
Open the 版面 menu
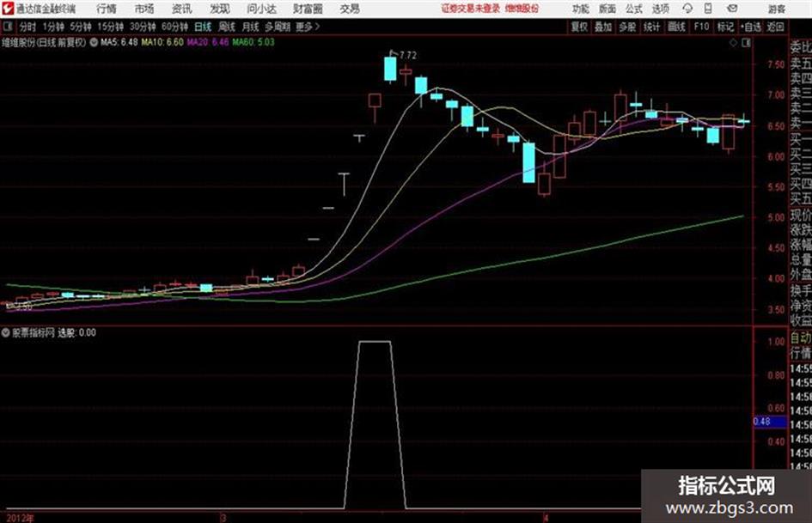pyautogui.click(x=607, y=9)
